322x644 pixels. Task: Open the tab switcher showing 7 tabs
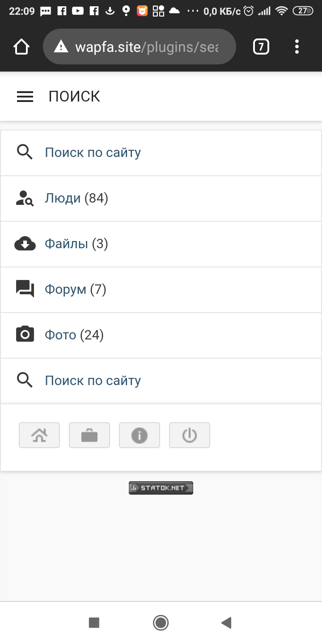pos(261,47)
